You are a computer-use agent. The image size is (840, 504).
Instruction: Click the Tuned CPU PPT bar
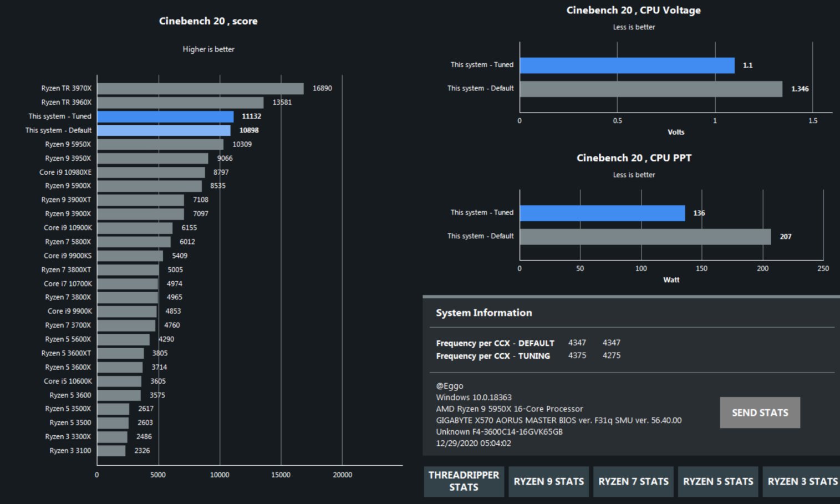click(602, 213)
